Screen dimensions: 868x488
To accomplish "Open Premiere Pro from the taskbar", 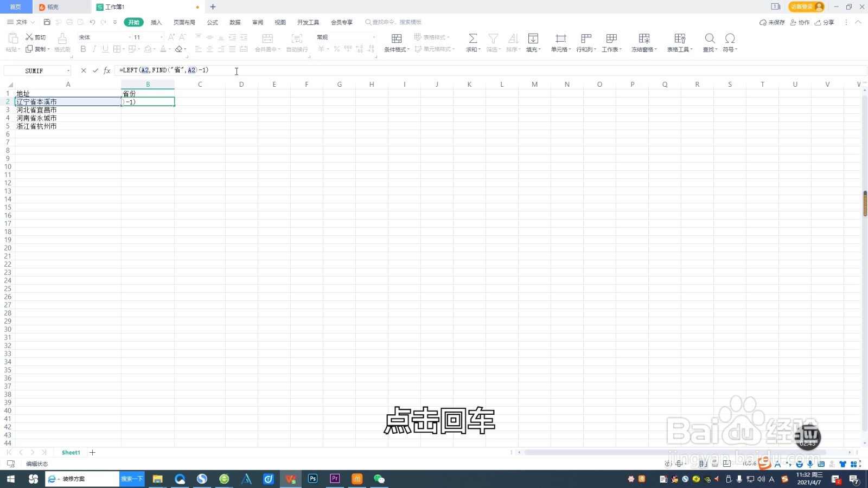I will (335, 479).
